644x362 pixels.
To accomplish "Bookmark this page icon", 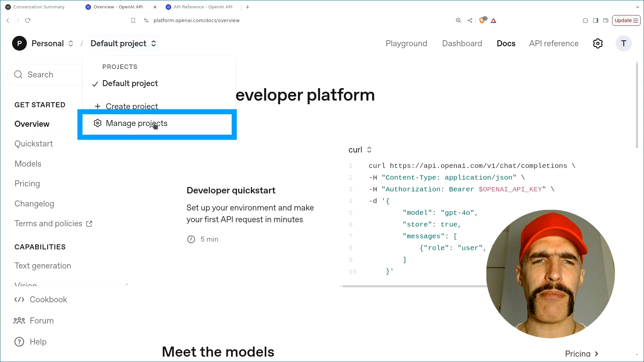I will (x=133, y=20).
